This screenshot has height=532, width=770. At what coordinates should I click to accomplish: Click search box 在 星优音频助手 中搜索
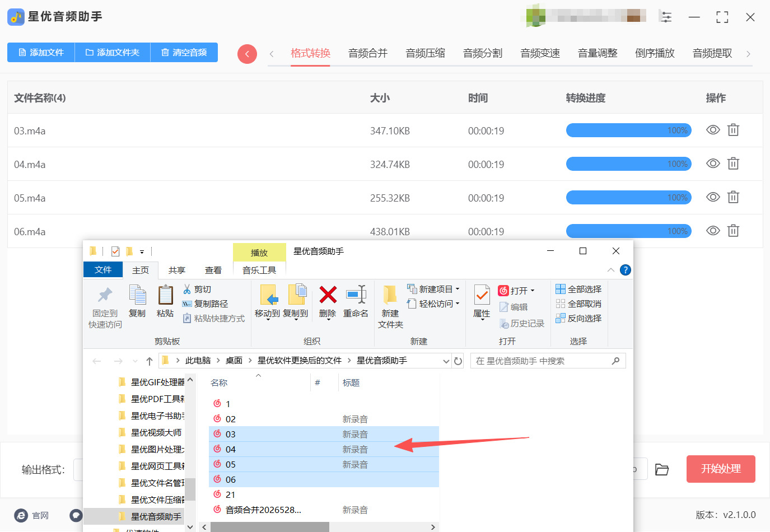548,361
